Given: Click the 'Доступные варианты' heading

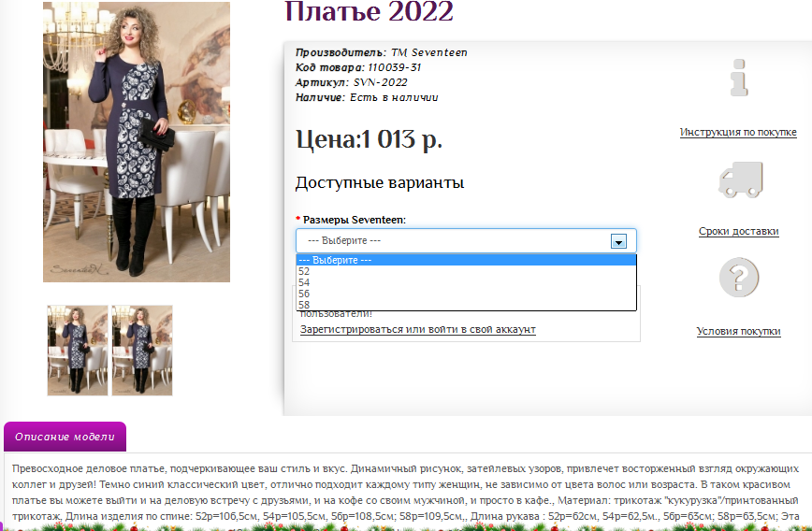Looking at the screenshot, I should pos(380,182).
